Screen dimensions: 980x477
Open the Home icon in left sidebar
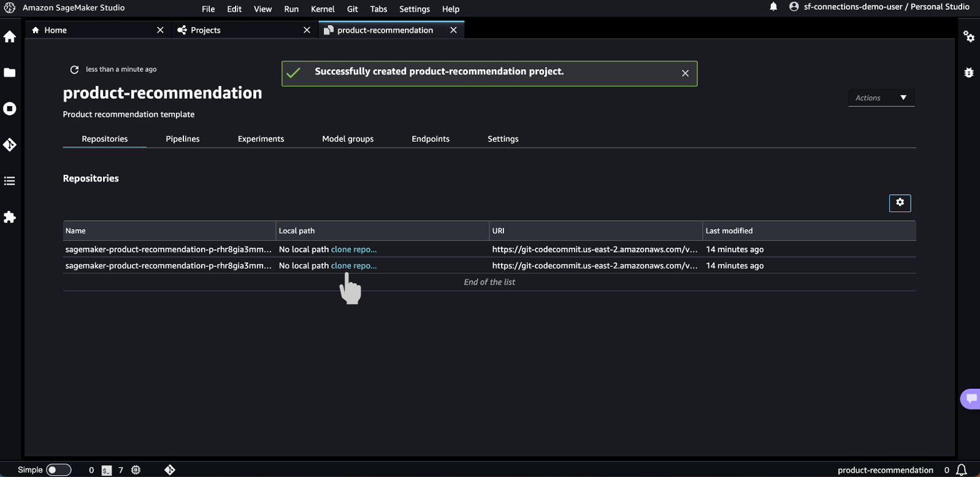10,37
